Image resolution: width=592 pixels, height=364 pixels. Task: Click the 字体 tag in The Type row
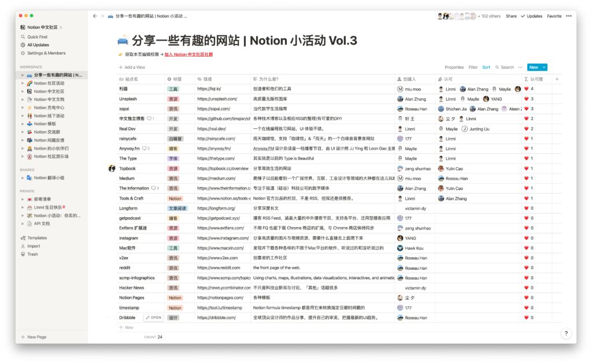173,158
